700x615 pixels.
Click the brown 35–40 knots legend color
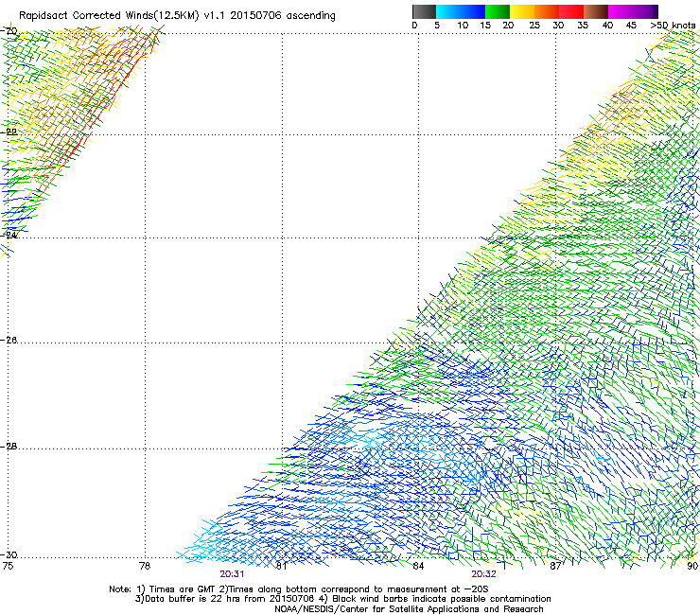coord(596,11)
